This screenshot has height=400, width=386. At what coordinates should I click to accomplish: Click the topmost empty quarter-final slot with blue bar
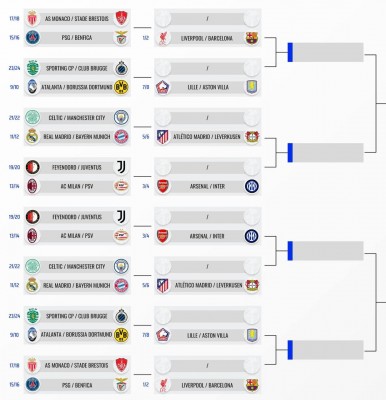tap(326, 52)
